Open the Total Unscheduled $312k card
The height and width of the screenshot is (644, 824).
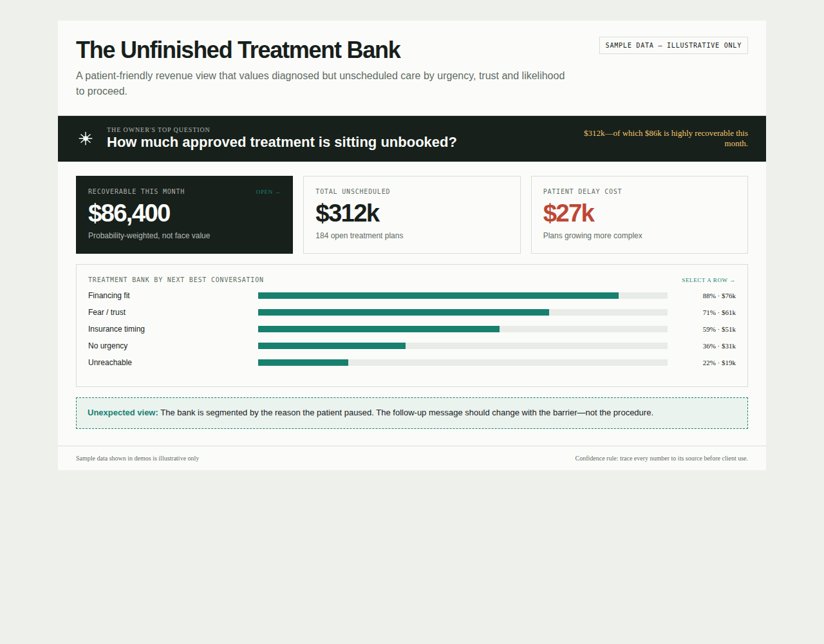point(412,214)
